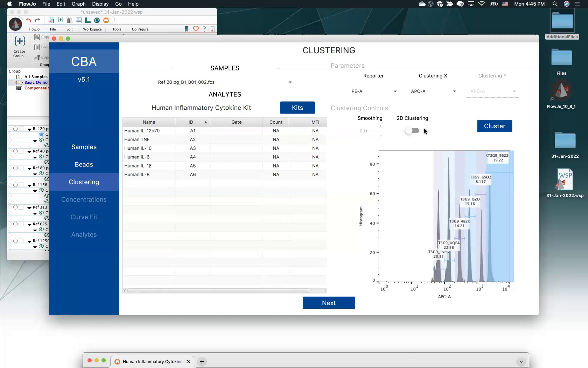Add a sample with SAMPLES plus button
588x368 pixels.
point(278,68)
